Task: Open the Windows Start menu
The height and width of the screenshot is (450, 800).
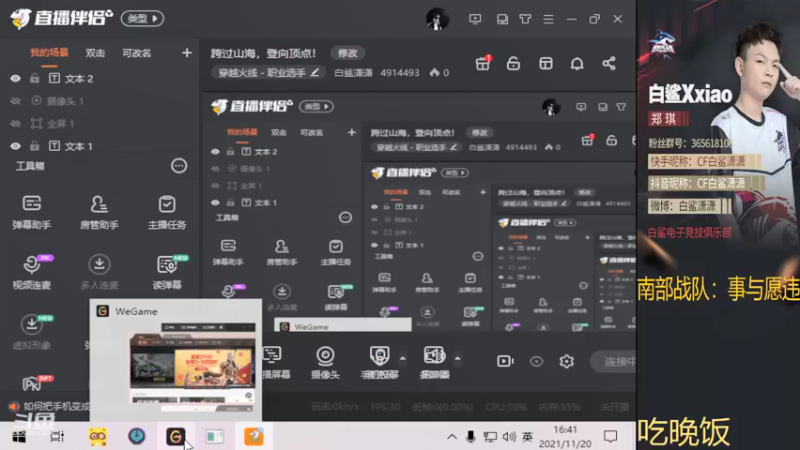Action: coord(19,437)
